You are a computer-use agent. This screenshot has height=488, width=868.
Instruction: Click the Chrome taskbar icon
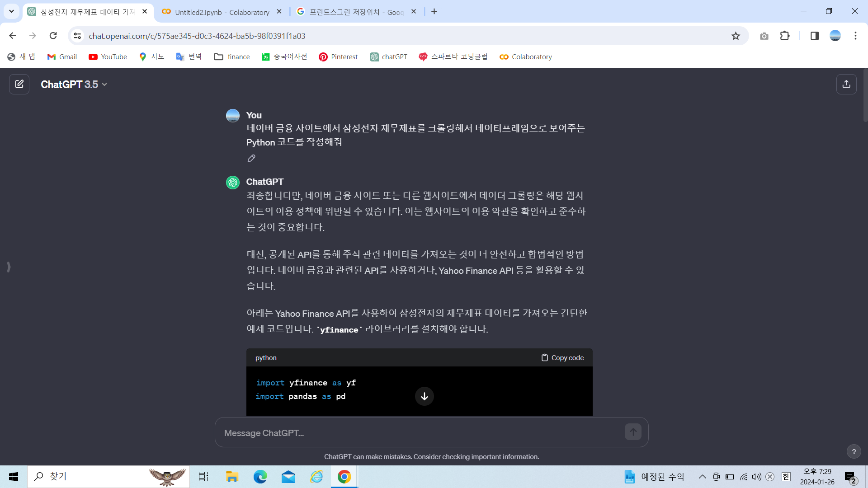click(x=344, y=477)
